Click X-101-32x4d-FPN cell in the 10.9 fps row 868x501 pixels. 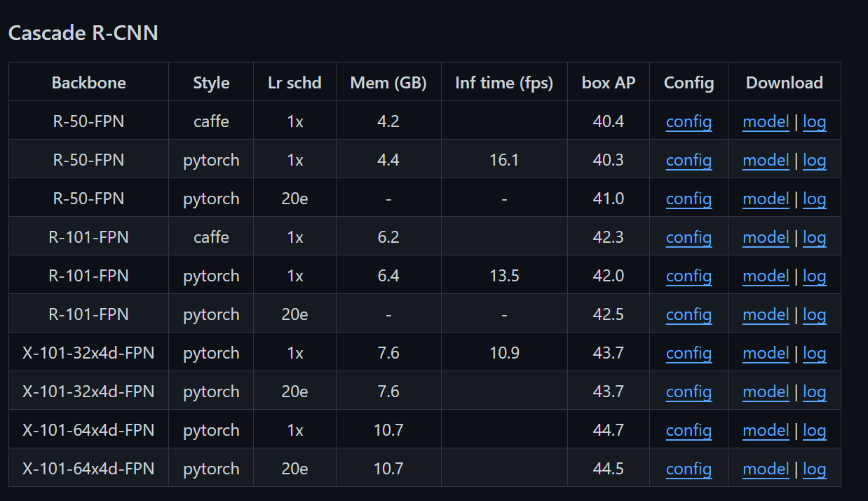88,353
